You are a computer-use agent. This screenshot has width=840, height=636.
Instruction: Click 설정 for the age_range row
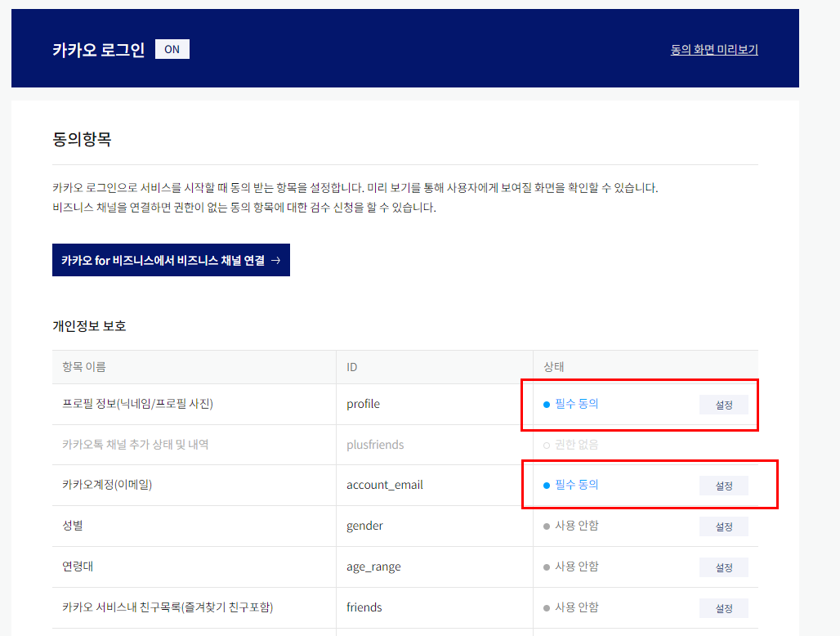click(724, 567)
